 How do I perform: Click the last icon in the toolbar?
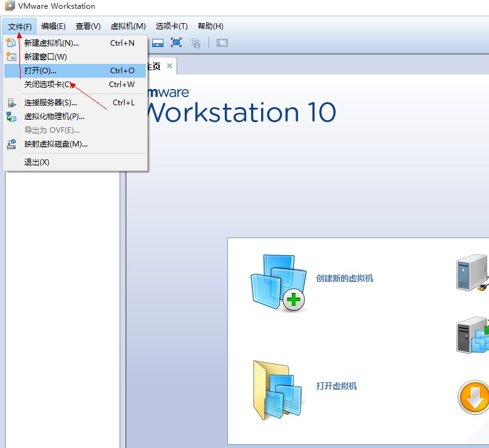coord(222,43)
